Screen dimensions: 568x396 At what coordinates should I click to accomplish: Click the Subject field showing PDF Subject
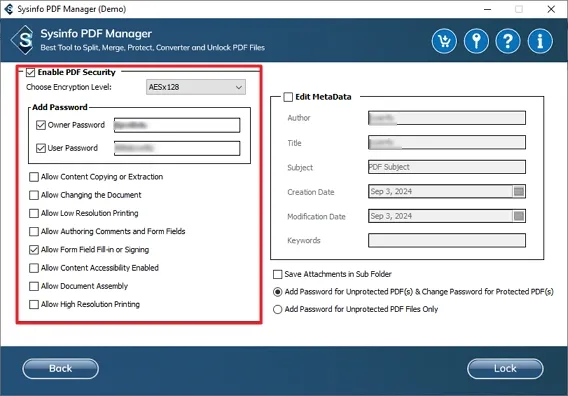[x=447, y=167]
